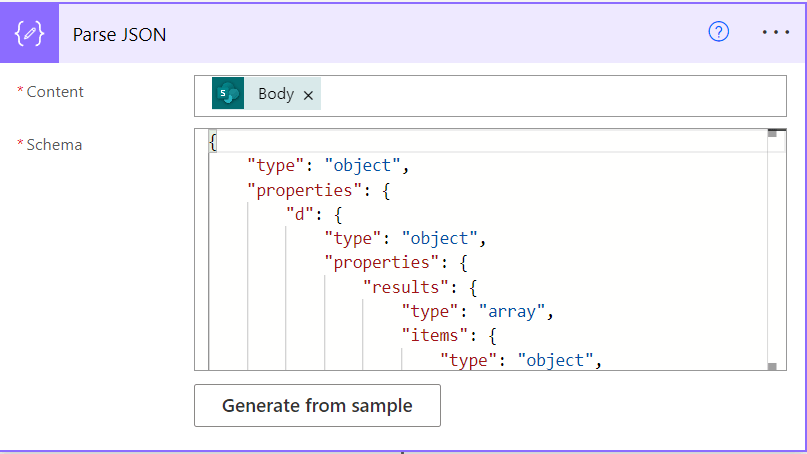The width and height of the screenshot is (807, 454).
Task: Click the Parse JSON title text
Action: pyautogui.click(x=119, y=34)
